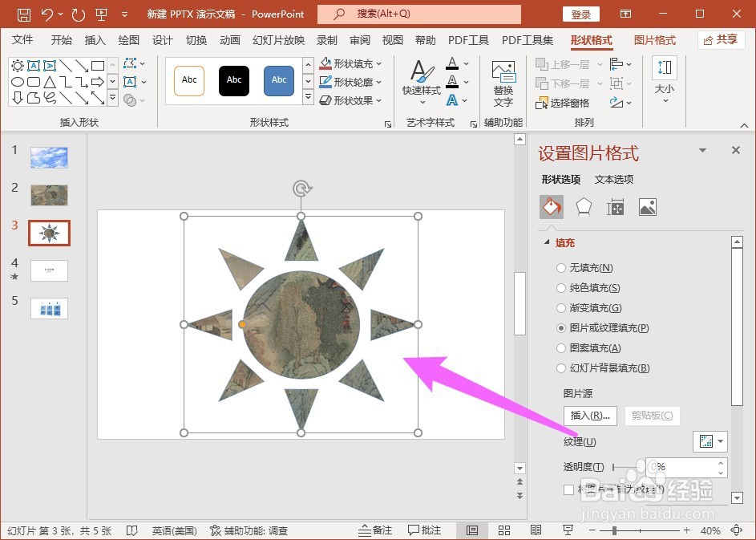
Task: Open the Selection Pane (选择窗格)
Action: (562, 103)
